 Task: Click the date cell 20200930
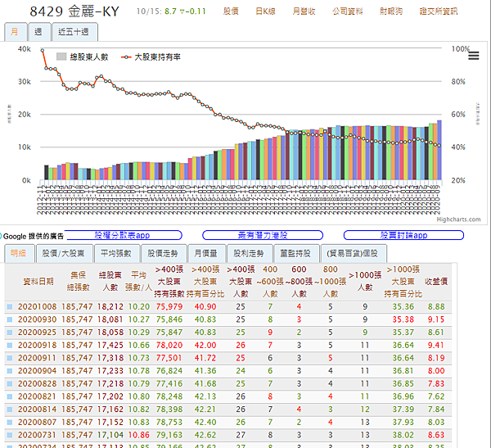38,319
